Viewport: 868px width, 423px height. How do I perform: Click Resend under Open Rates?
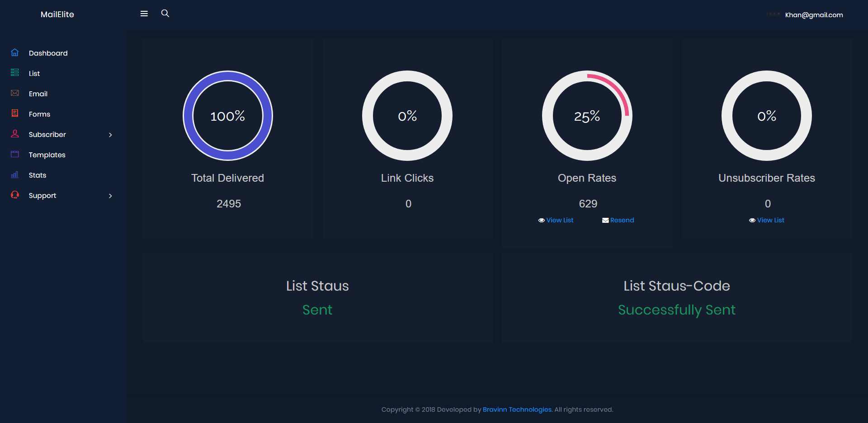pos(618,220)
